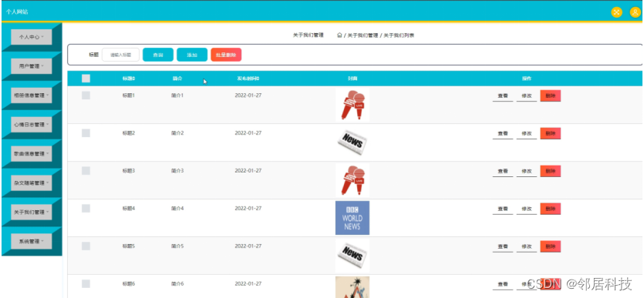Click the 关于我们管理 breadcrumb link
644x298 pixels.
click(x=362, y=35)
